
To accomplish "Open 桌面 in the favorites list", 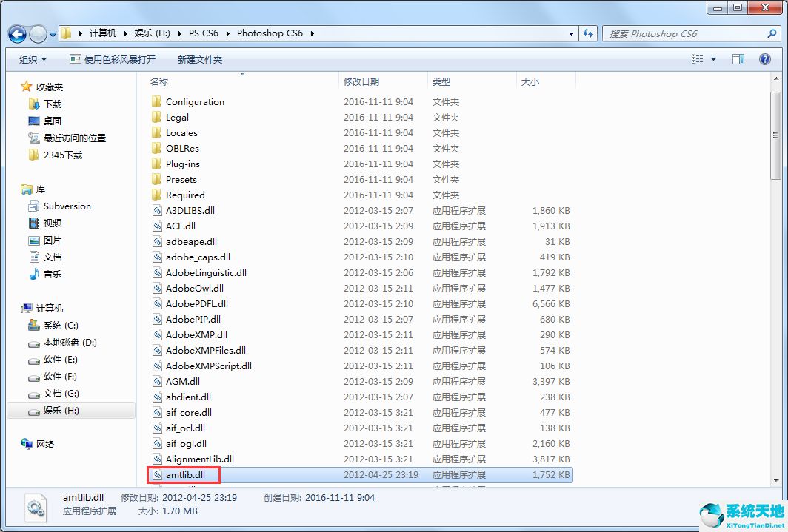I will click(53, 121).
